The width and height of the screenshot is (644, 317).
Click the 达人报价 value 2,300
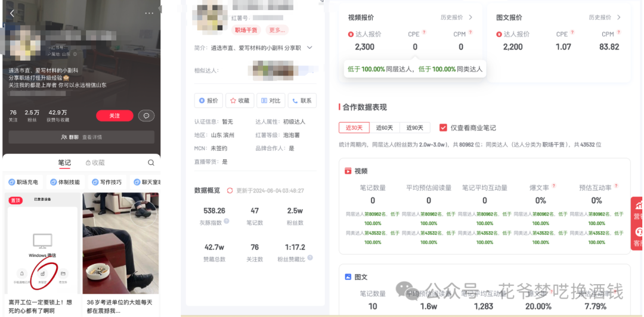[365, 47]
